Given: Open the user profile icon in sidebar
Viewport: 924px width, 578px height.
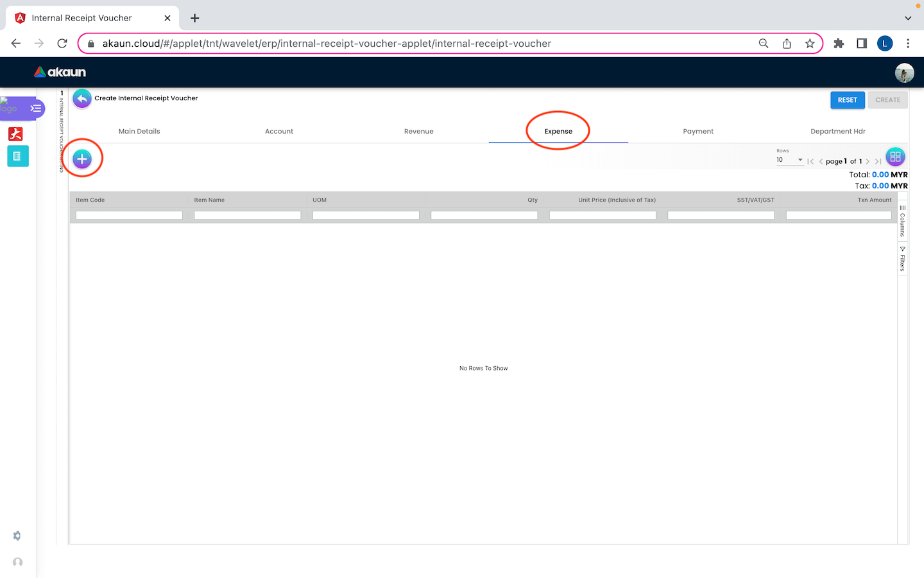Looking at the screenshot, I should tap(17, 562).
